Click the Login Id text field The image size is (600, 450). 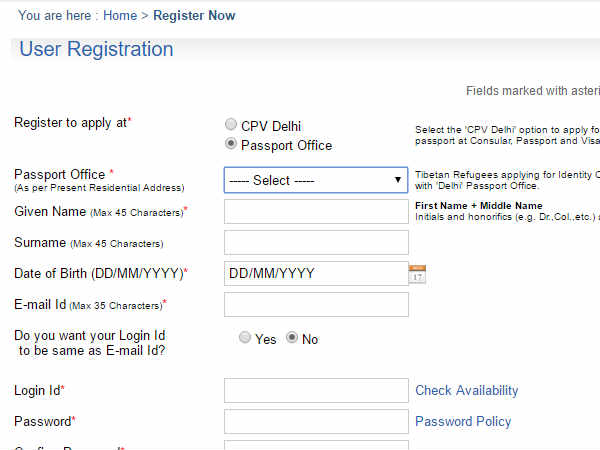316,390
